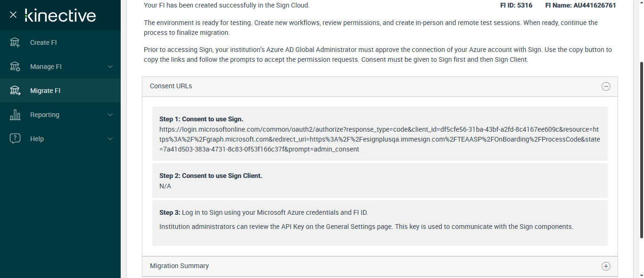Click the Migrate FI arrow-bank icon

click(15, 91)
